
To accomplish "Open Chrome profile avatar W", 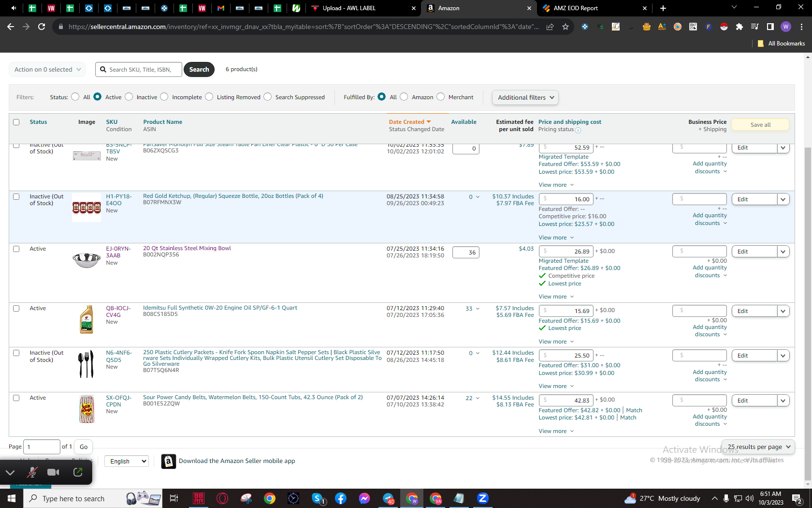I will pyautogui.click(x=786, y=27).
